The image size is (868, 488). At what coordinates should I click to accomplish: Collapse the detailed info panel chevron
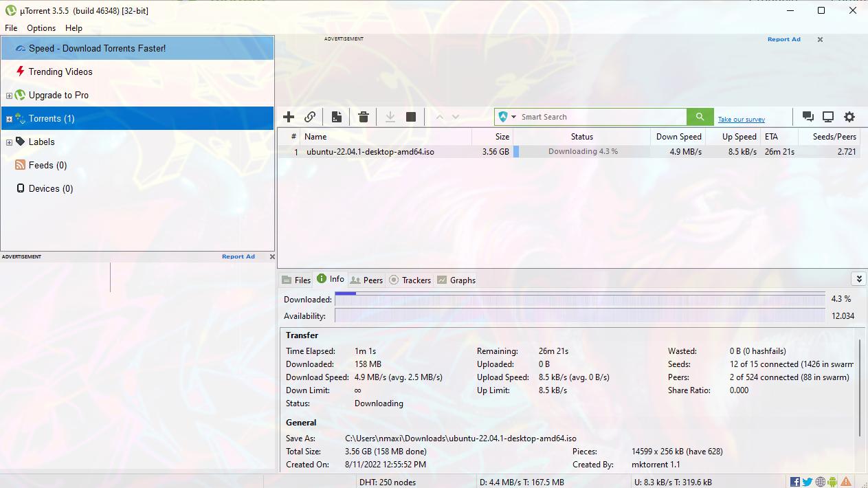click(x=858, y=278)
